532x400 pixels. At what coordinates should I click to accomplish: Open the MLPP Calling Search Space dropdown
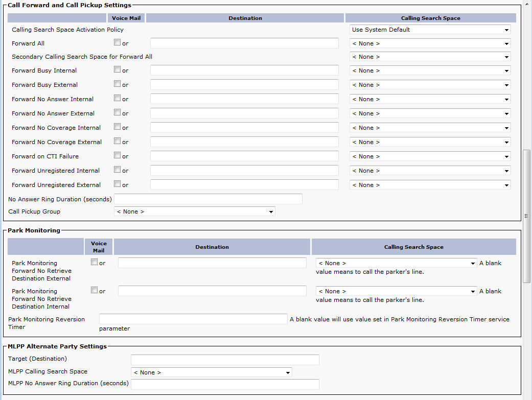click(211, 372)
